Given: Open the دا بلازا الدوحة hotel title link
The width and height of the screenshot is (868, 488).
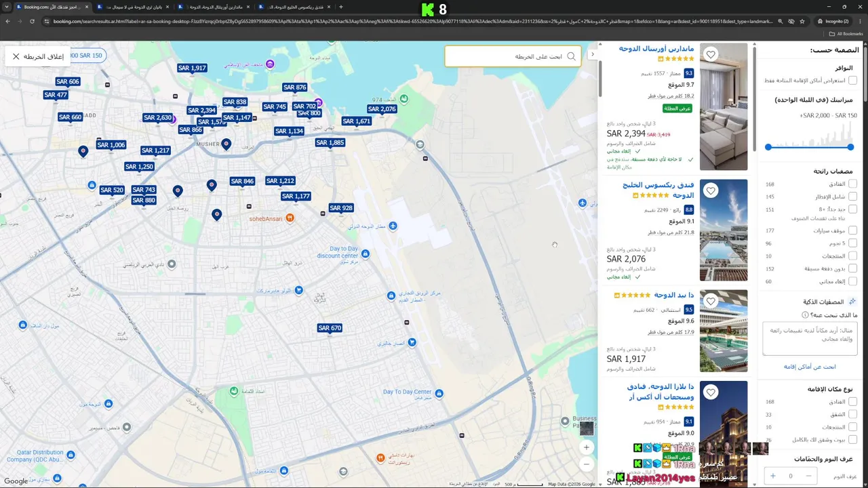Looking at the screenshot, I should pyautogui.click(x=660, y=392).
